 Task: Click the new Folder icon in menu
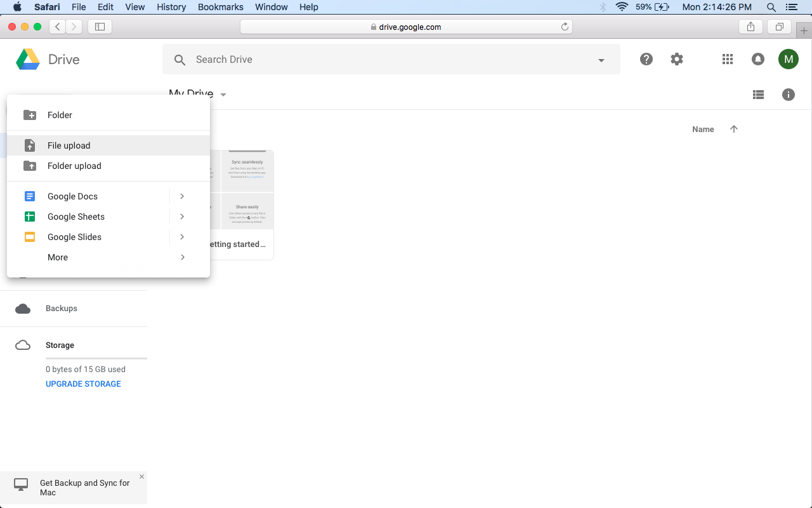[30, 115]
